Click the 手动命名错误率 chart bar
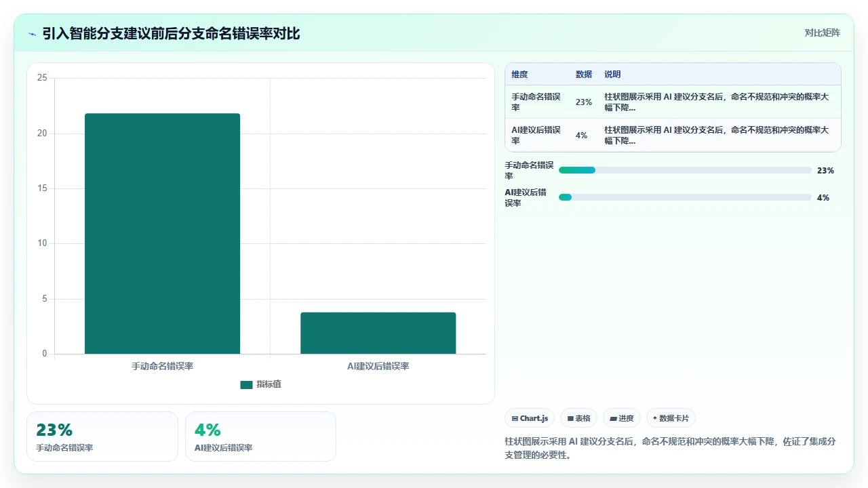Image resolution: width=868 pixels, height=488 pixels. pos(162,233)
